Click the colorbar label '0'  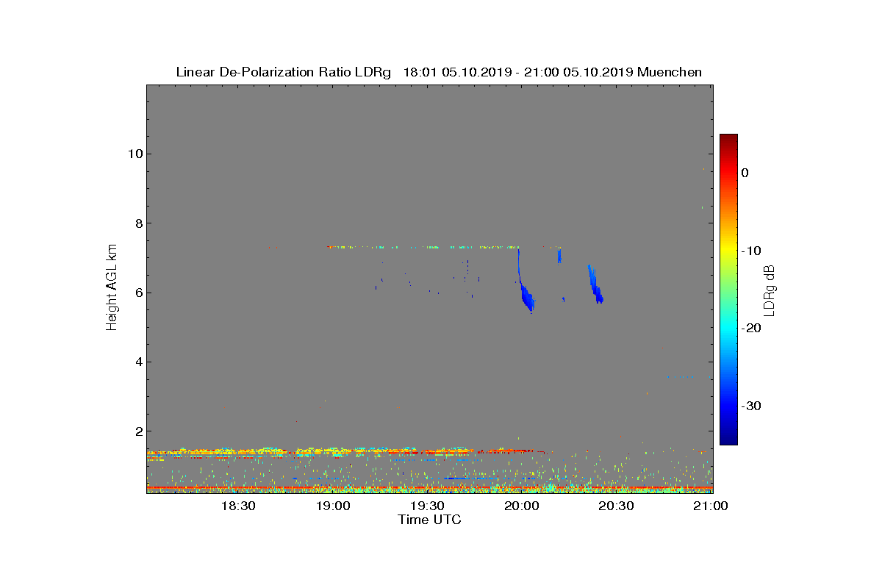pos(745,173)
